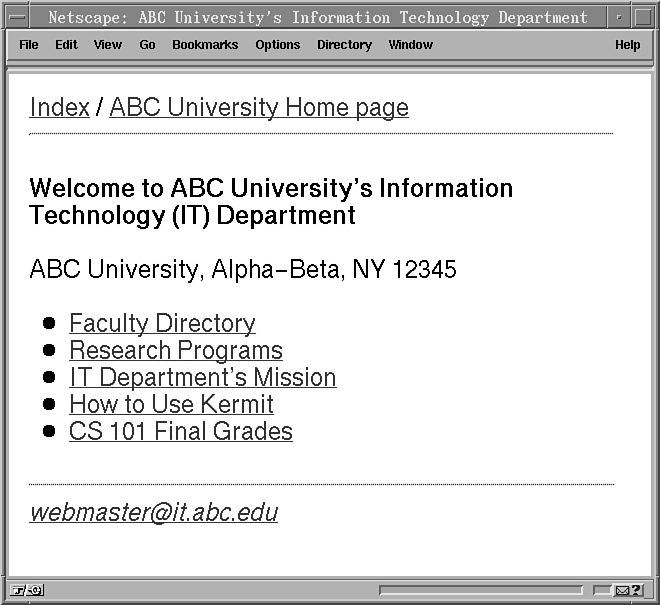Screen dimensions: 660x605
Task: Click the security key icon in status bar
Action: (x=27, y=590)
